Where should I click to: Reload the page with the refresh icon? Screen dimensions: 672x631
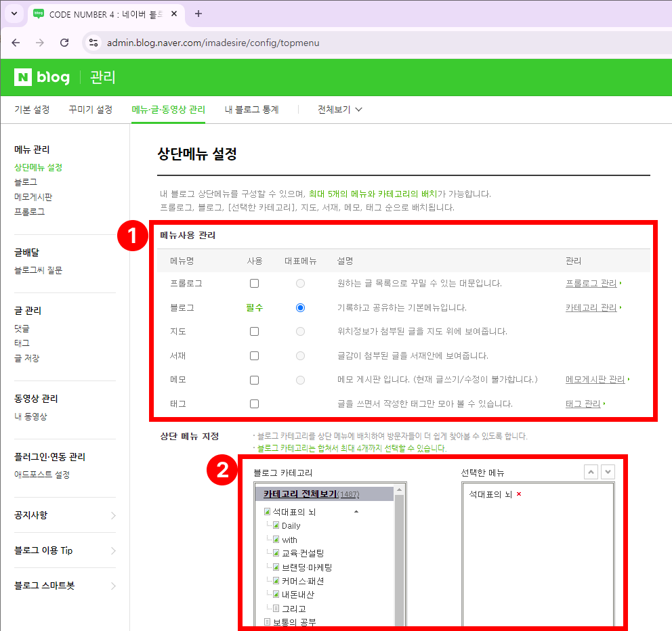click(64, 43)
